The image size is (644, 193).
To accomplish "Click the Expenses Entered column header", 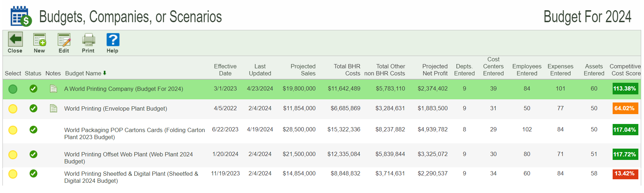I will (x=561, y=70).
